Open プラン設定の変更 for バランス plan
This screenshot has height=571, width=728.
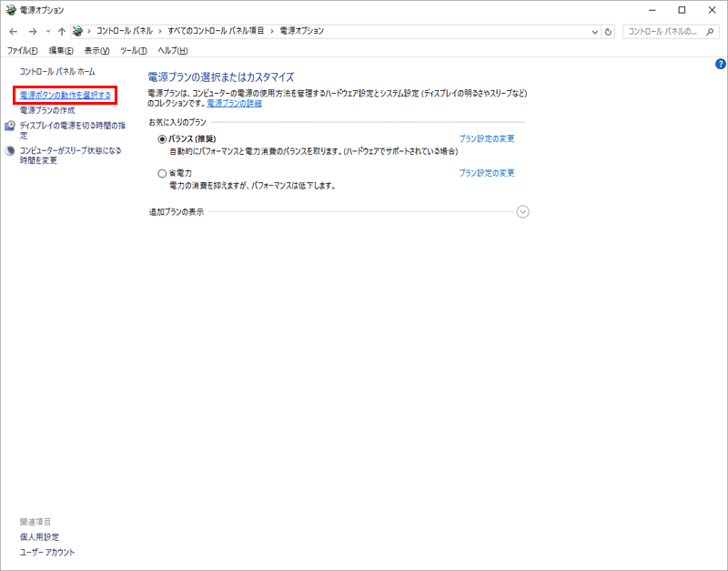(x=487, y=139)
